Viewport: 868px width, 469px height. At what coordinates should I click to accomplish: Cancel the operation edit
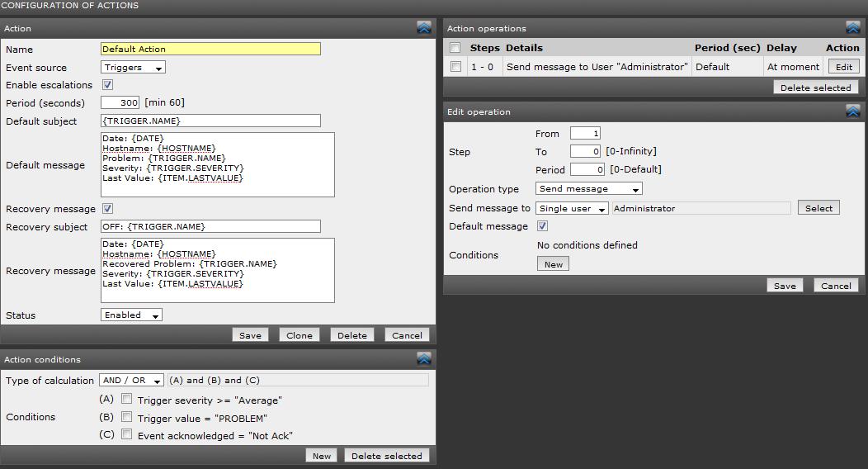[836, 286]
